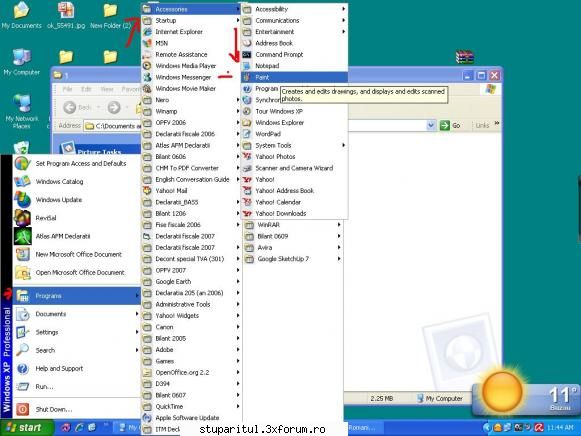Viewport: 581px width, 436px height.
Task: Open the Google Earth program group
Action: [191, 281]
